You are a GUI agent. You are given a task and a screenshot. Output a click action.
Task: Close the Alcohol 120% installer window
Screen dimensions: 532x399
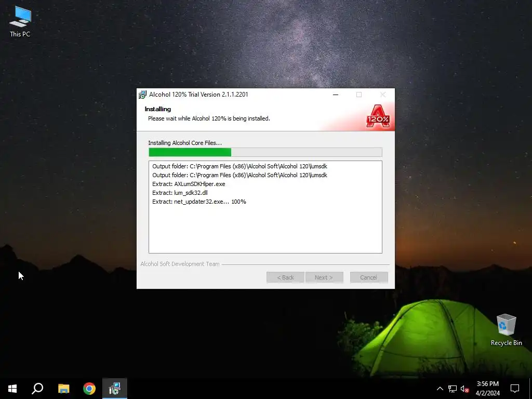pyautogui.click(x=383, y=95)
